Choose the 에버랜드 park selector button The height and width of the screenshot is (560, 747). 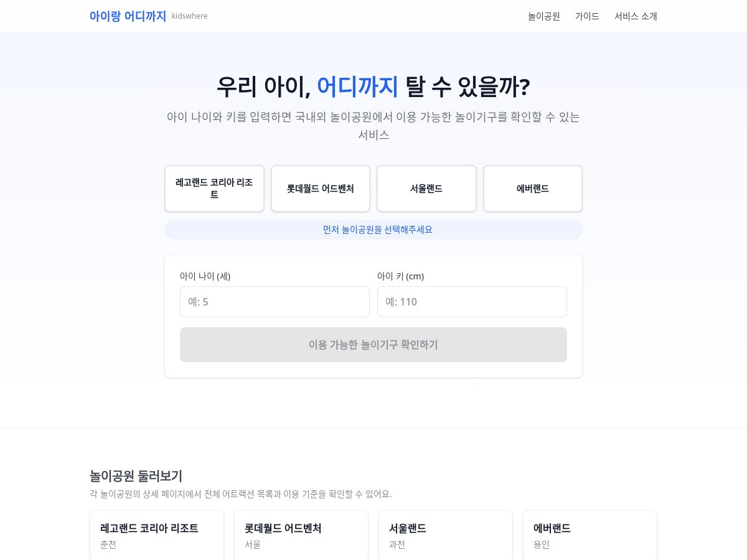click(533, 189)
